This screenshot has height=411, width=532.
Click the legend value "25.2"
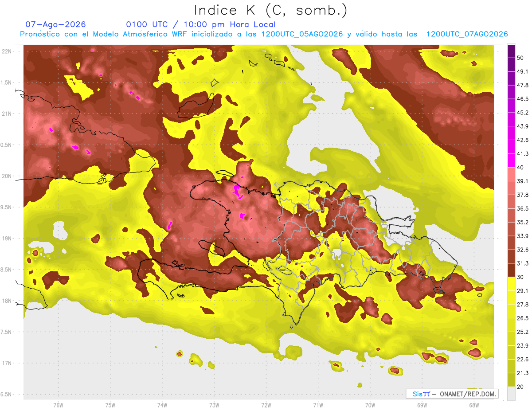[523, 332]
